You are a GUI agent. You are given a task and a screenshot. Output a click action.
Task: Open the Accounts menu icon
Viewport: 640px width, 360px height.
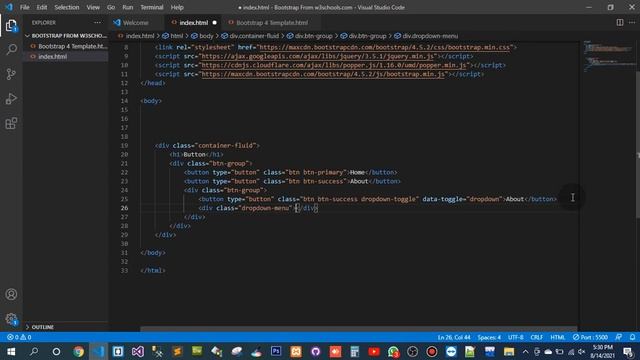[x=11, y=294]
